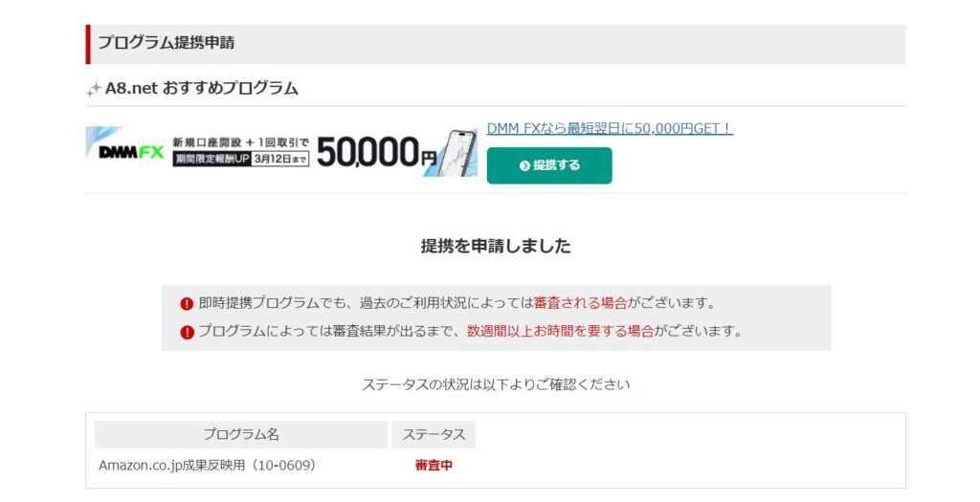Click the 3月12日まで date badge in the banner

click(280, 160)
